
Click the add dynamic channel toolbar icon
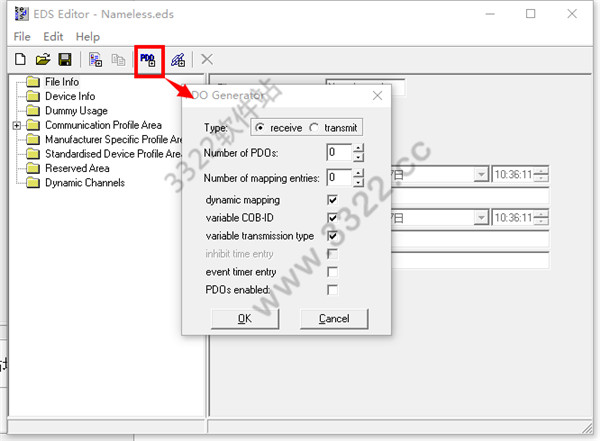point(178,60)
